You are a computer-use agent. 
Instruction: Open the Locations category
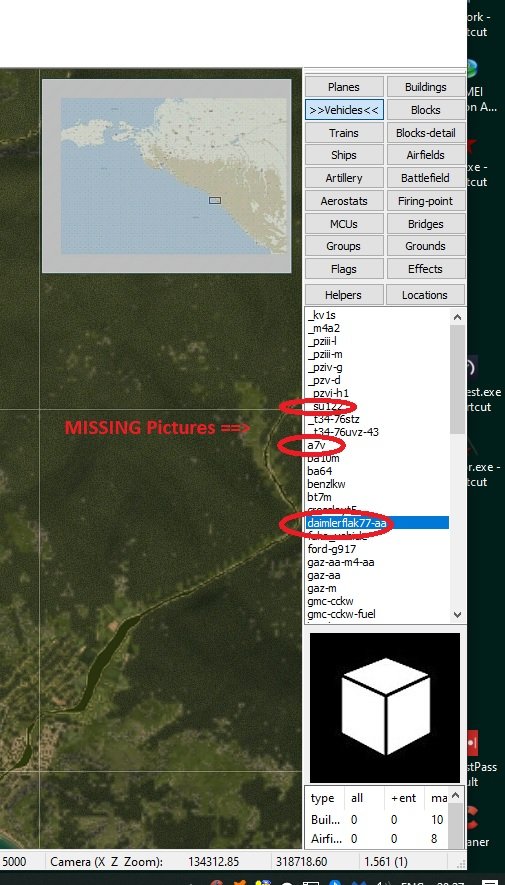click(x=425, y=295)
